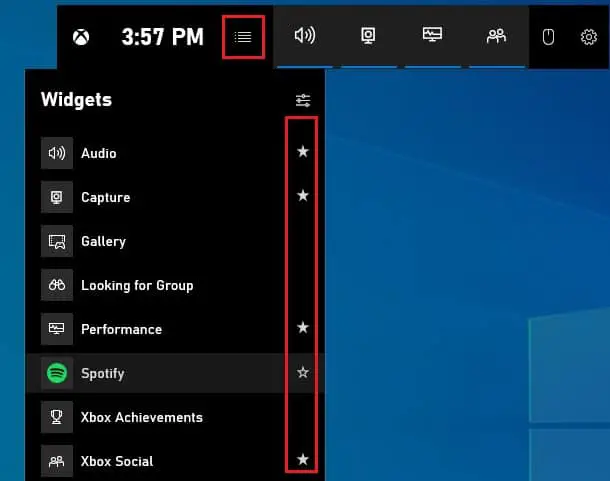Click the 3:57 PM clock
This screenshot has height=481, width=610.
(162, 37)
